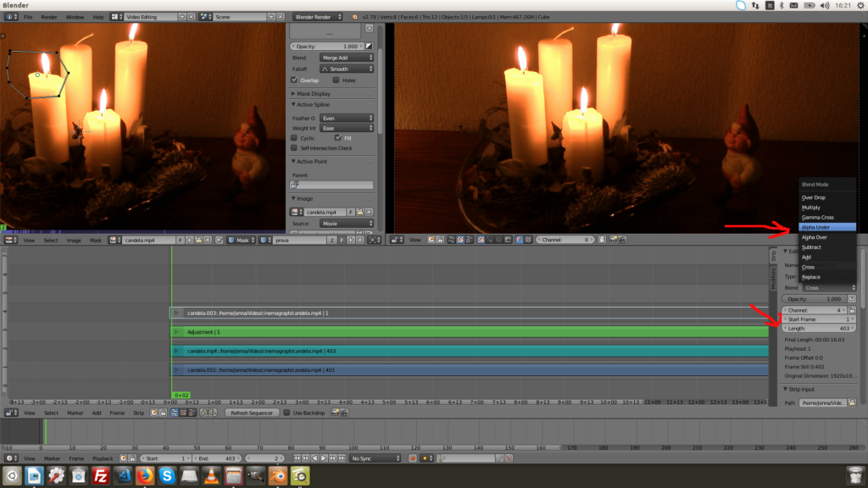The width and height of the screenshot is (868, 488).
Task: Pick Gamma Cross blend mode
Action: [827, 218]
